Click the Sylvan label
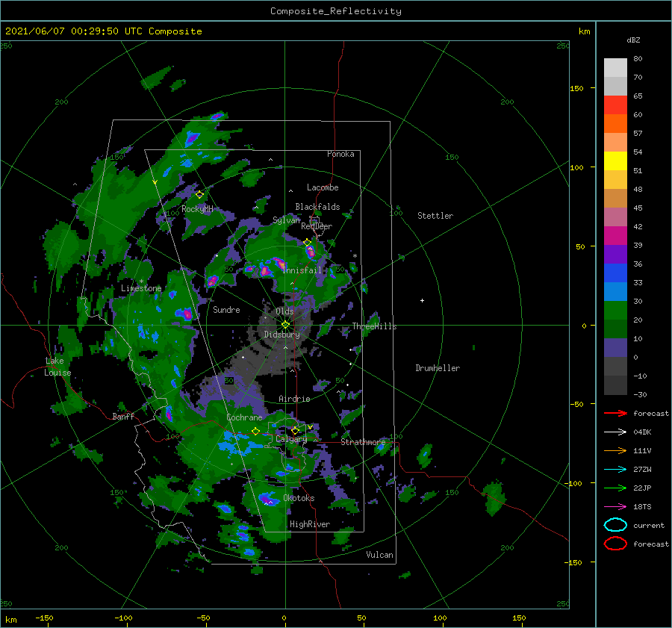 click(286, 220)
